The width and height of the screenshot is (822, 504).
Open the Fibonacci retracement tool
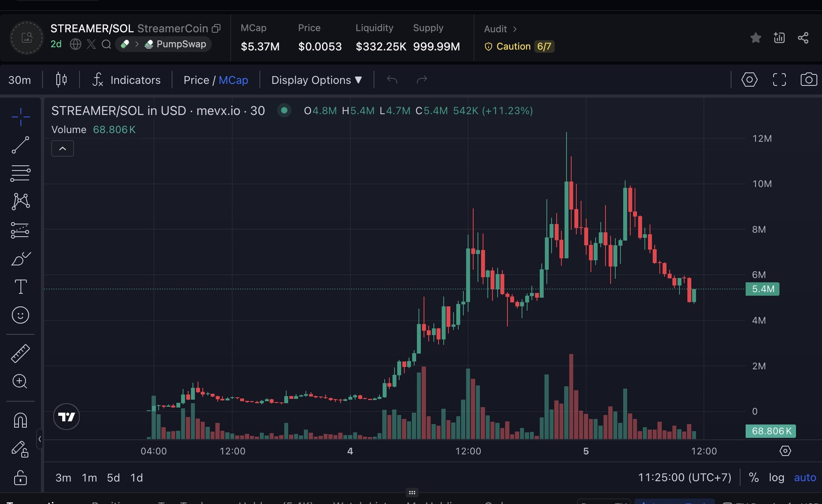click(x=20, y=173)
